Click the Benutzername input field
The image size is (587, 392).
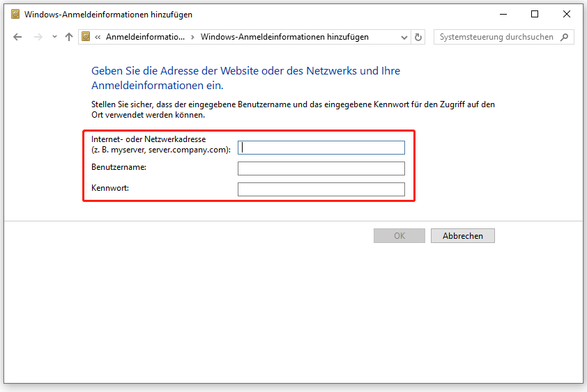pyautogui.click(x=321, y=168)
